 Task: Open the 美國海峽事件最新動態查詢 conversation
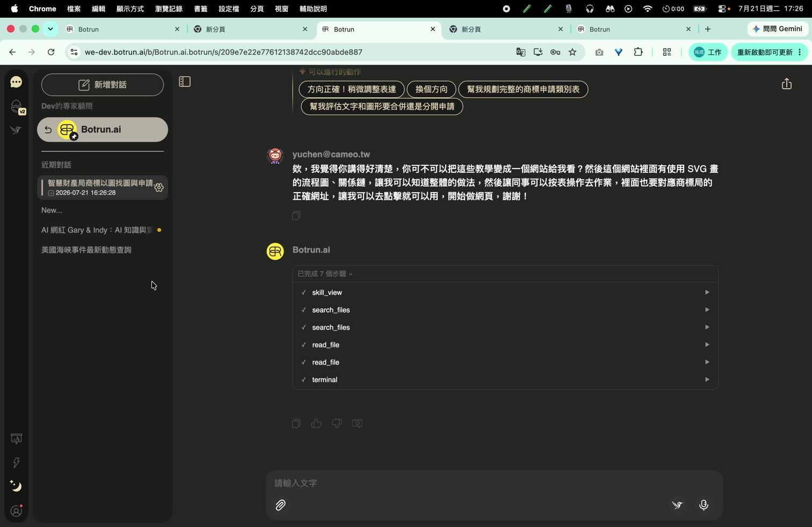tap(103, 250)
